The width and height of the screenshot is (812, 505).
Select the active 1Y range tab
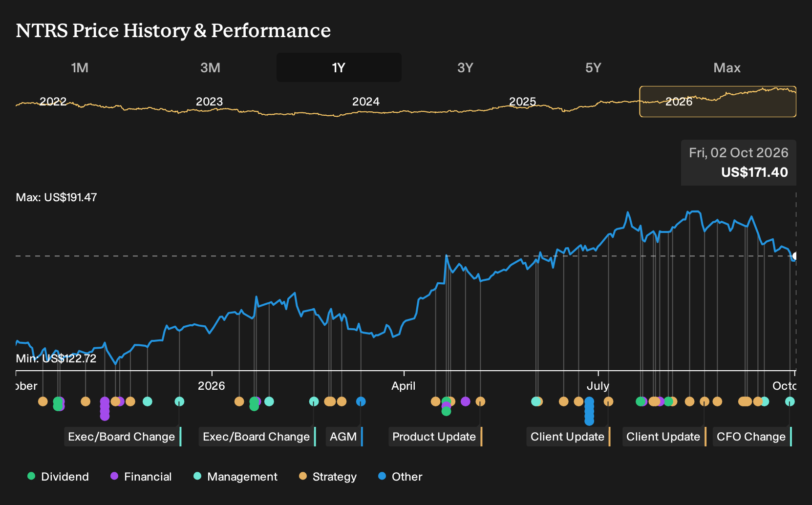[339, 67]
